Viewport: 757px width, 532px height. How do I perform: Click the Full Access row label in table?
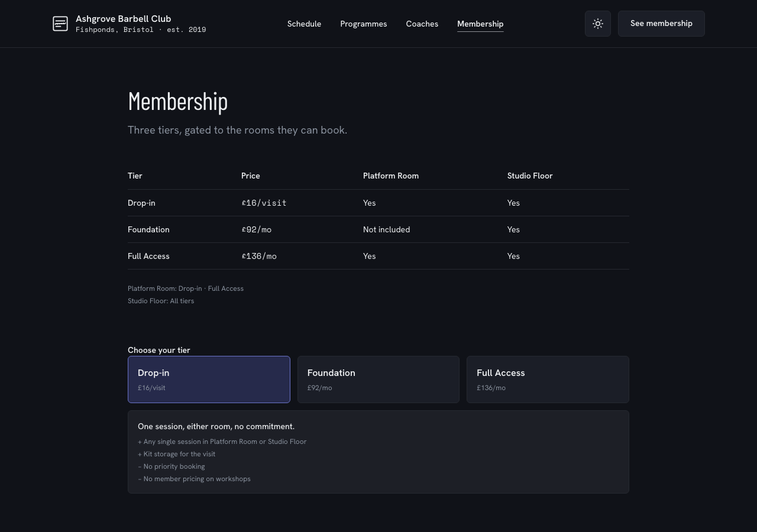pos(148,256)
